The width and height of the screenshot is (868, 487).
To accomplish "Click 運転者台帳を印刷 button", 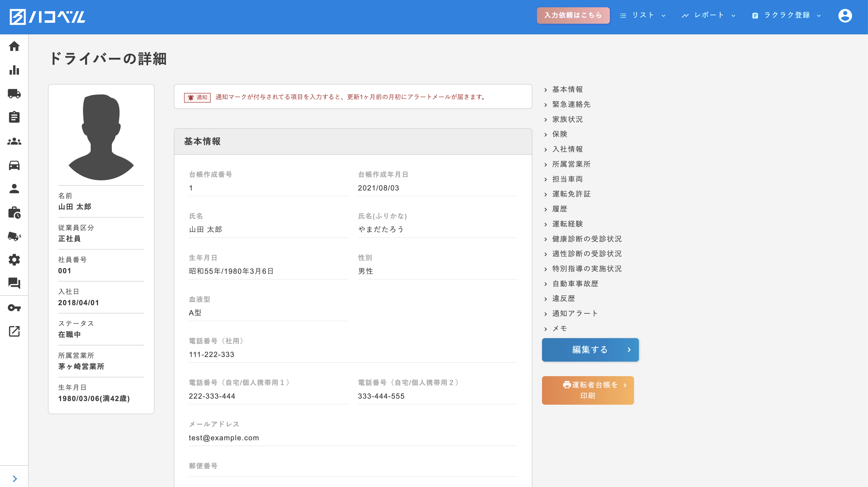I will pyautogui.click(x=588, y=390).
